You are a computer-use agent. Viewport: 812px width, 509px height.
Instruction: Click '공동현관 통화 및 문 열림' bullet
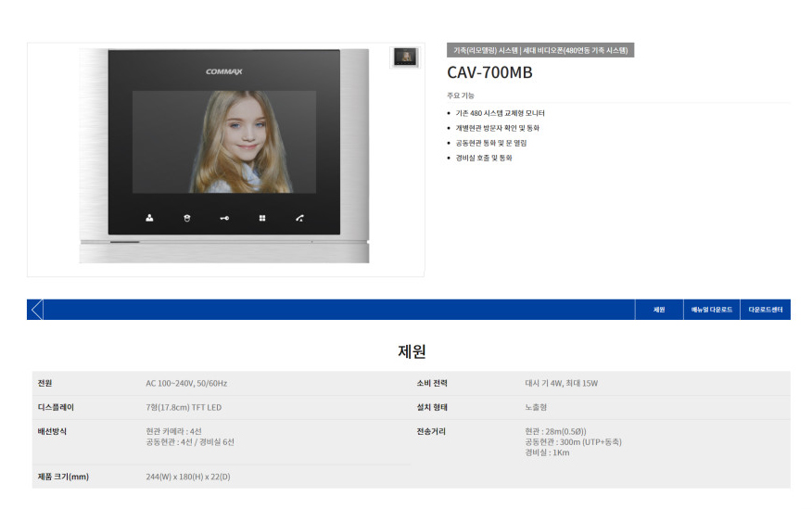491,143
